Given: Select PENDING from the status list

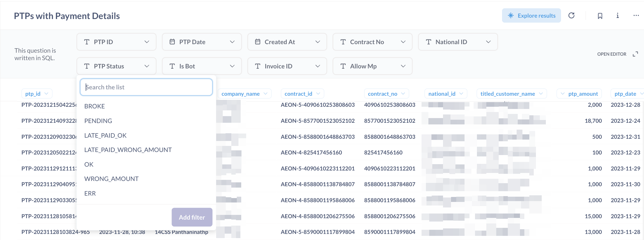Looking at the screenshot, I should [98, 121].
